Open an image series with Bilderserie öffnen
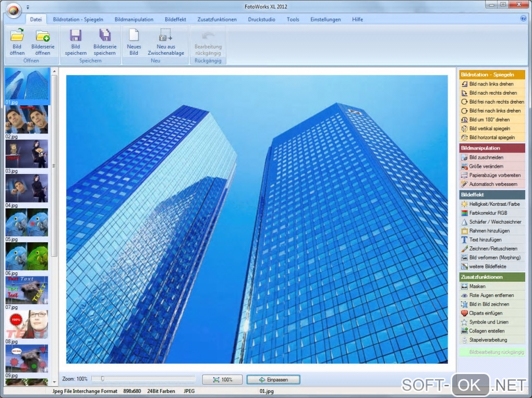Screen dimensions: 532x398 point(43,42)
